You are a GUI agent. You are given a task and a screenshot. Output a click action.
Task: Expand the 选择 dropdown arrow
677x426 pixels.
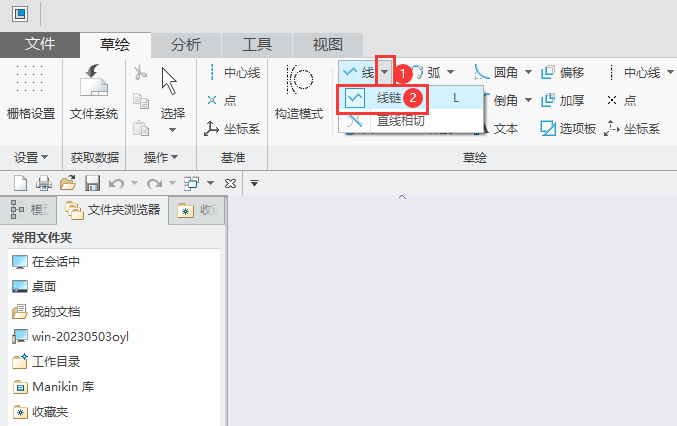coord(172,130)
